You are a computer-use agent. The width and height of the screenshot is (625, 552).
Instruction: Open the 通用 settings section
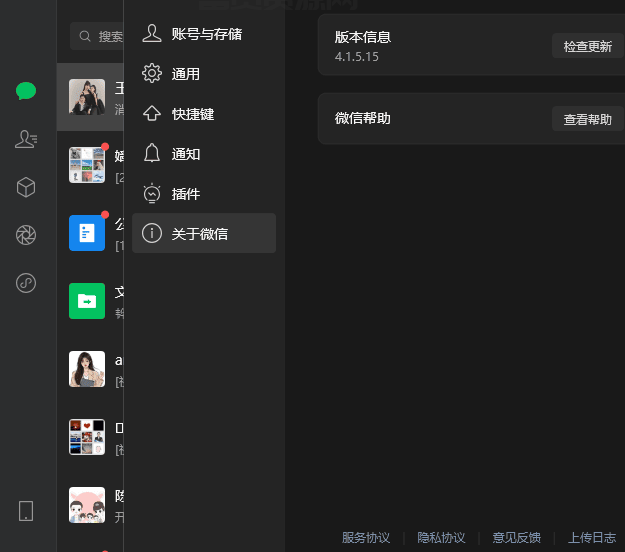(204, 74)
